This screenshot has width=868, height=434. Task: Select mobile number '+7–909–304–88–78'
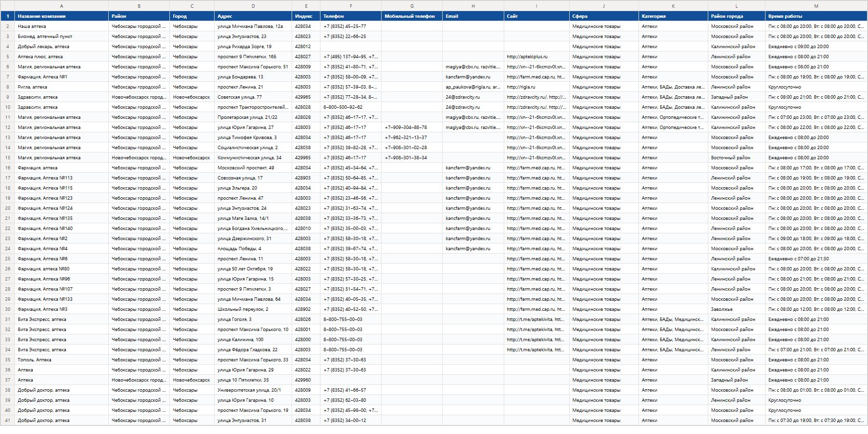coord(412,127)
